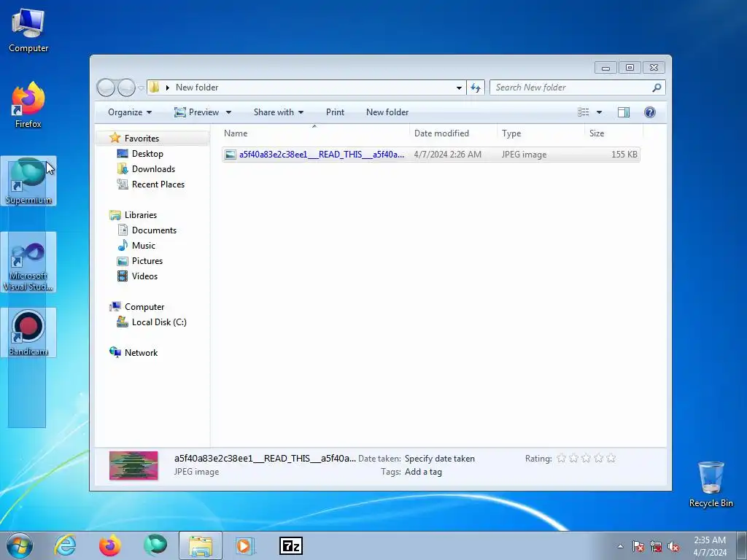747x560 pixels.
Task: Sort files by the Name column header
Action: click(314, 133)
